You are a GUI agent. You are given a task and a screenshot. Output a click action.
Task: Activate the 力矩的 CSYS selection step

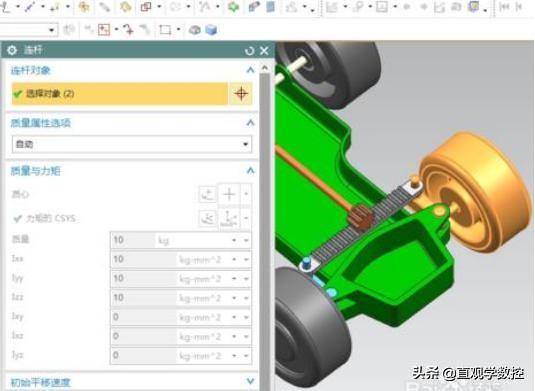tap(44, 218)
